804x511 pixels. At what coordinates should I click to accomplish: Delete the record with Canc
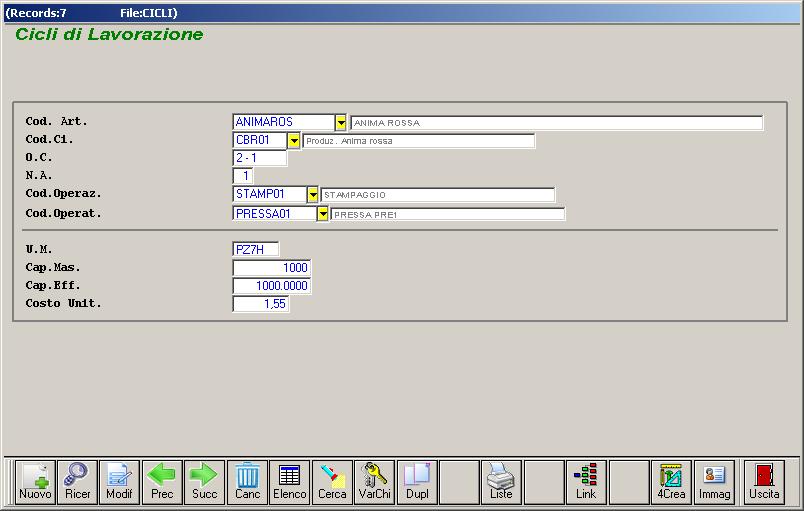pyautogui.click(x=248, y=482)
